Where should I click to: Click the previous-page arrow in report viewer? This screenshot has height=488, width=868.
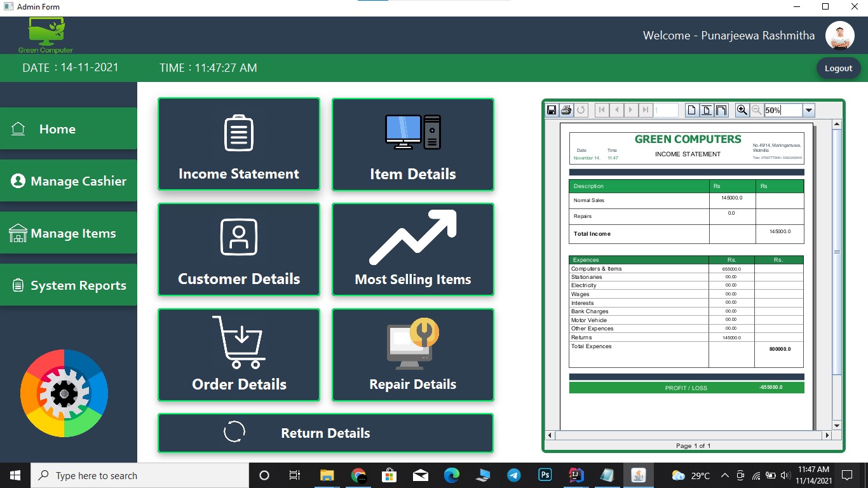tap(616, 109)
